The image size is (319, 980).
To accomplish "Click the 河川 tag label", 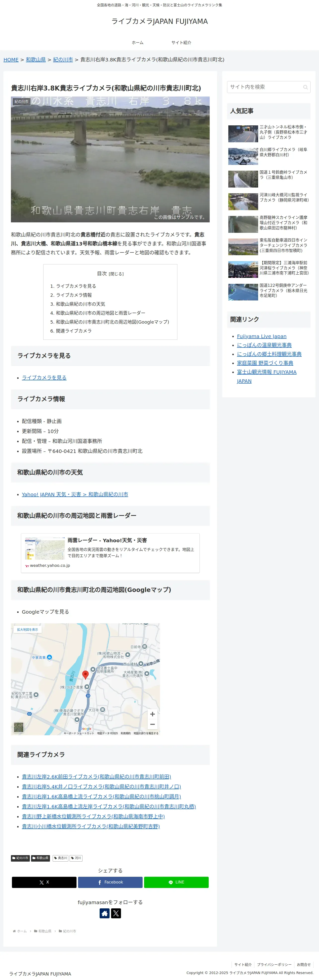I will click(76, 858).
